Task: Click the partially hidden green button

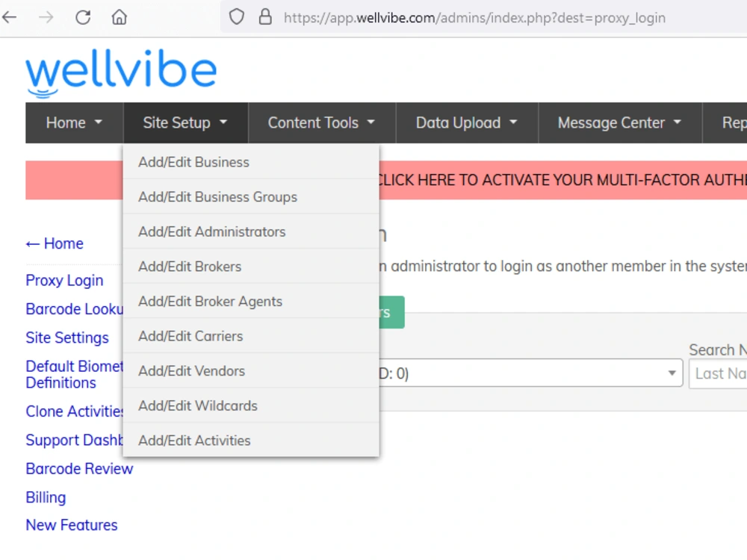Action: click(x=391, y=312)
